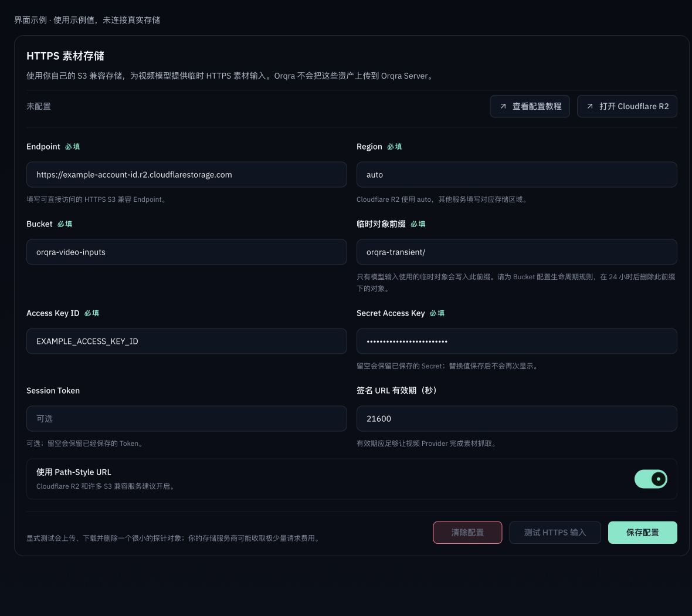Toggle the 使用 Path-Style URL switch
This screenshot has height=616, width=692.
click(650, 479)
